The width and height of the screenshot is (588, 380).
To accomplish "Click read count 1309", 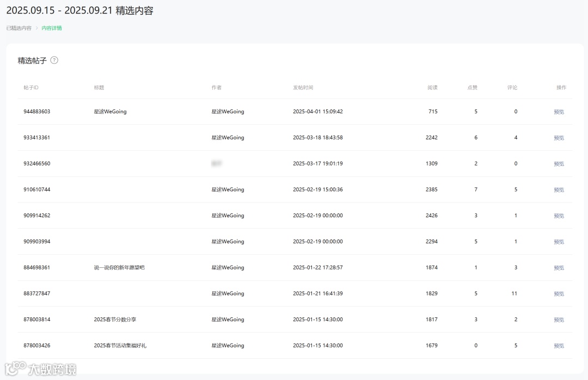I will click(x=432, y=163).
